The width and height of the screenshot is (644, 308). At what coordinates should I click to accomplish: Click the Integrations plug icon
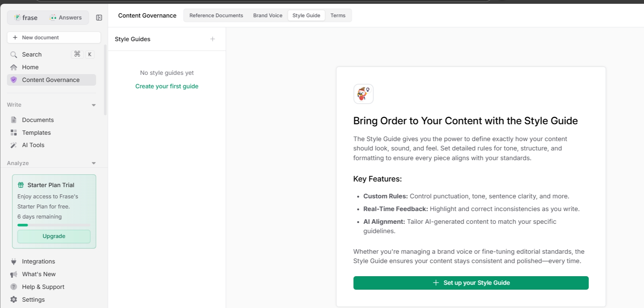coord(14,261)
